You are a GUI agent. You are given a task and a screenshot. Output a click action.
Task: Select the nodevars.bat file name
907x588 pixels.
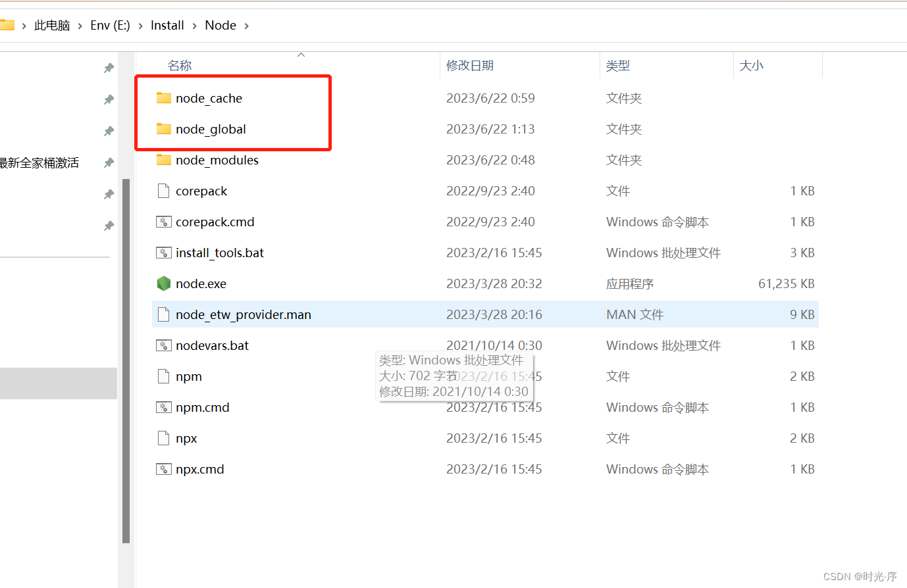click(x=212, y=345)
